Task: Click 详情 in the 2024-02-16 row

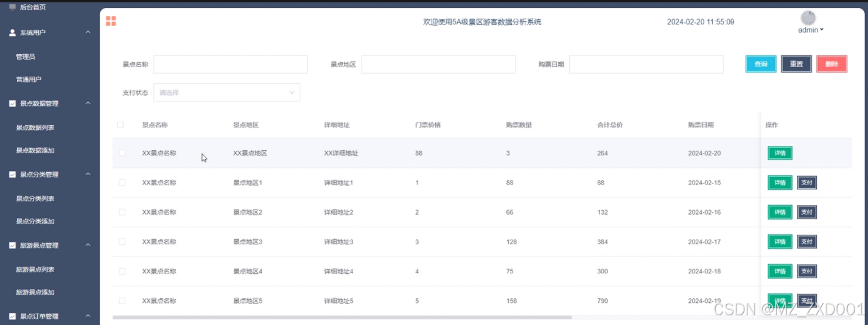Action: [x=780, y=212]
